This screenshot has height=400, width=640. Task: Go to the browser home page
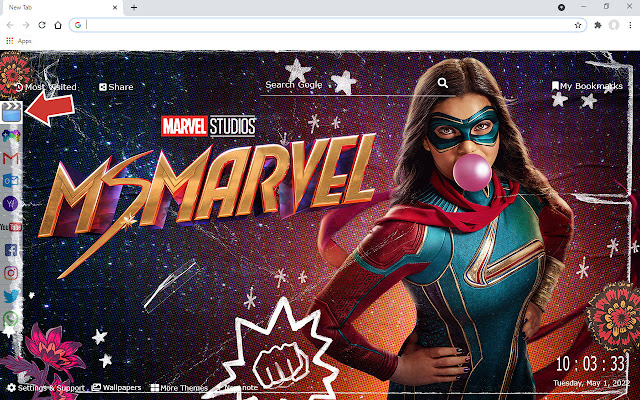[x=58, y=25]
